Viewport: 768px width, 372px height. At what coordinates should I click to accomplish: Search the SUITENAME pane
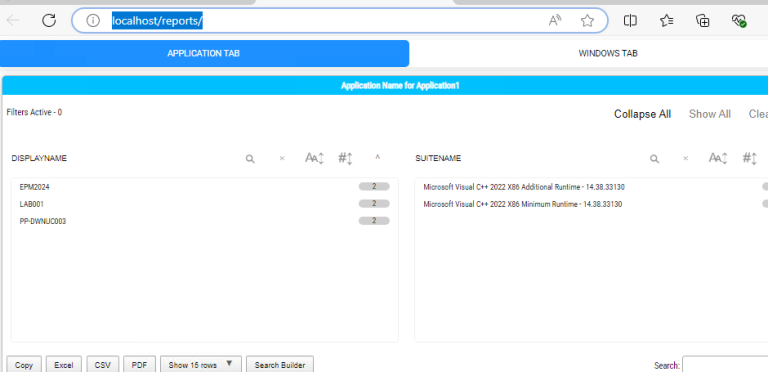tap(654, 159)
